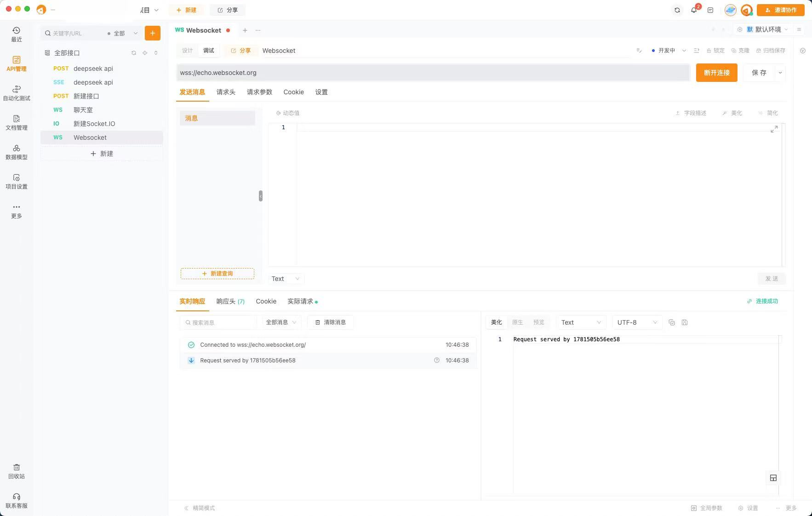The height and width of the screenshot is (516, 812).
Task: Refresh the API list in the sidebar
Action: [134, 52]
